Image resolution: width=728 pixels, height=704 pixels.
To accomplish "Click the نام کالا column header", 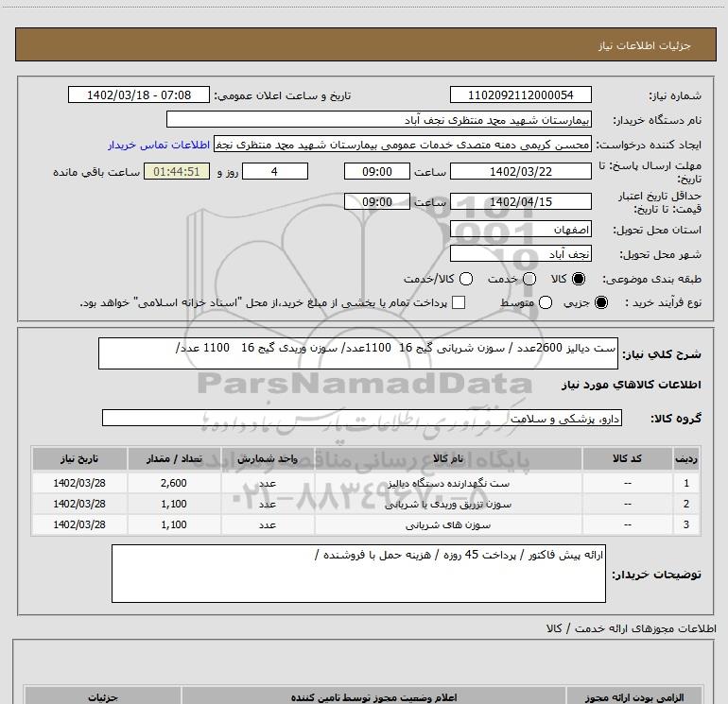I will 448,458.
